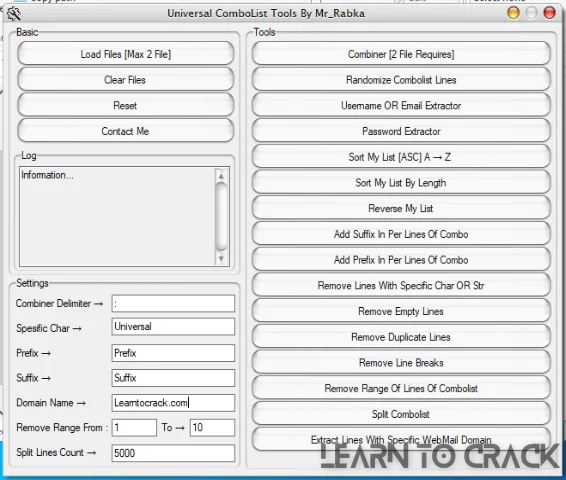The image size is (566, 480).
Task: Click the Log scrollbar thumb
Action: [x=221, y=217]
